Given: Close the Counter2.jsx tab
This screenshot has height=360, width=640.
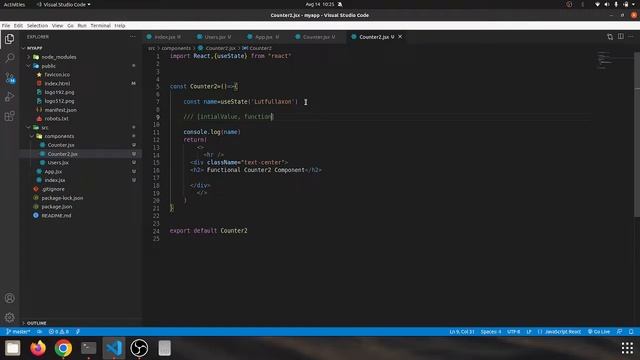Looking at the screenshot, I should 400,37.
